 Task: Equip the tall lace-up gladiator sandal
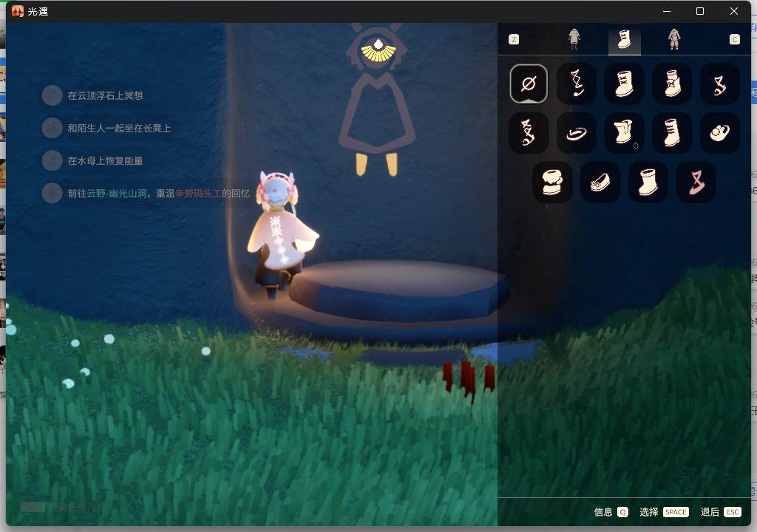(x=529, y=133)
